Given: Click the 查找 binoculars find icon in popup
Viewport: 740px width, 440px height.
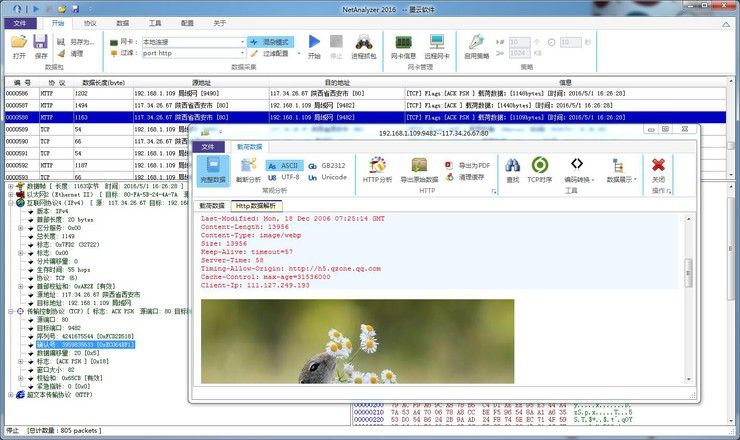Looking at the screenshot, I should coord(513,170).
